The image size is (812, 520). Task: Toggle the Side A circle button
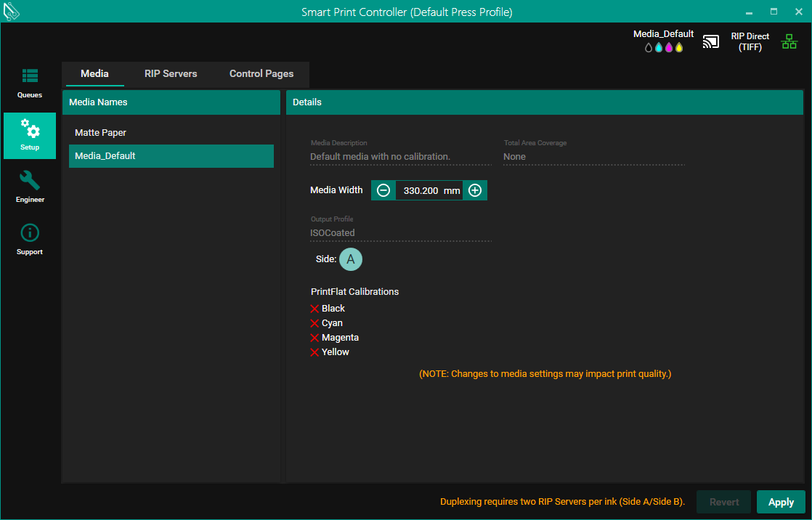[350, 259]
